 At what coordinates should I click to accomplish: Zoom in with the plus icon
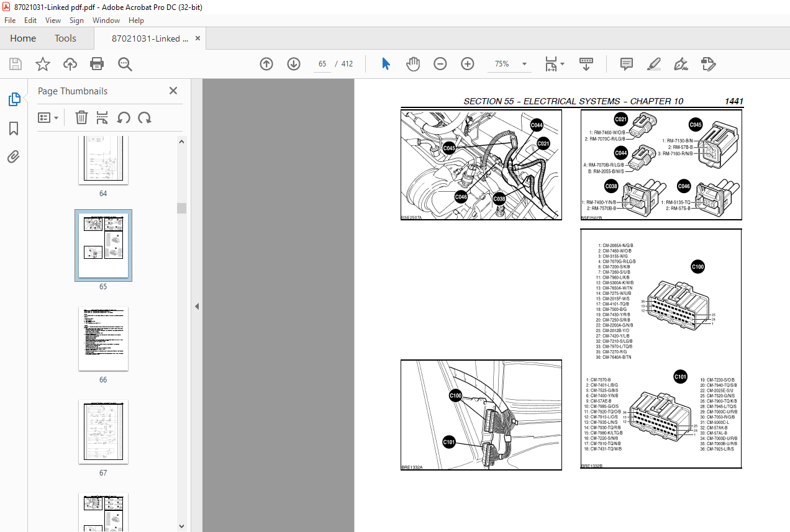click(468, 64)
